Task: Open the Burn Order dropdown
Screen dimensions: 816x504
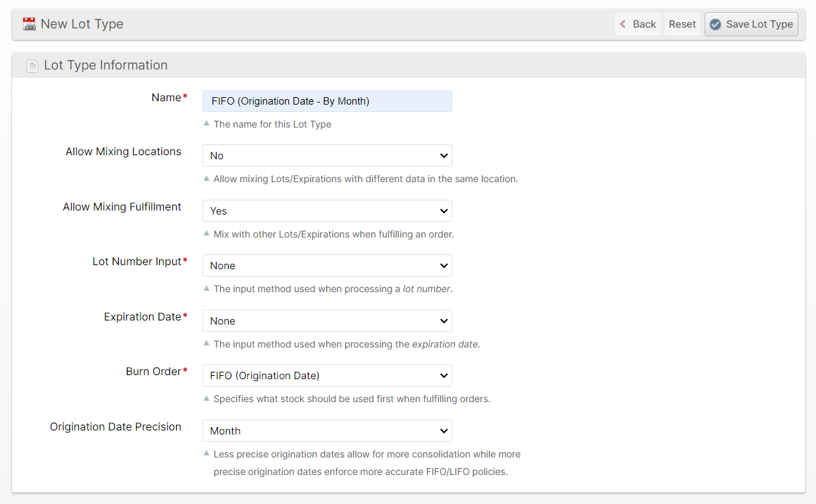Action: [x=327, y=376]
